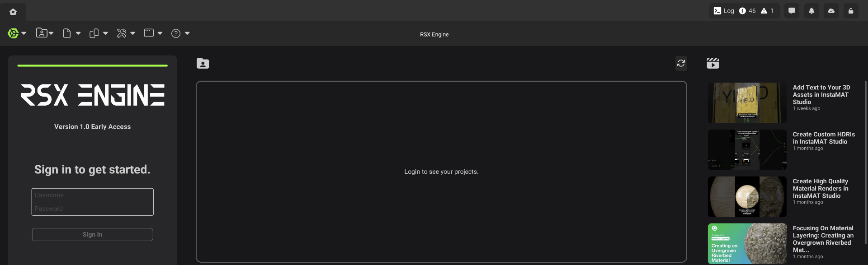Open the material spheres render thumbnail
This screenshot has width=868, height=265.
click(x=747, y=197)
